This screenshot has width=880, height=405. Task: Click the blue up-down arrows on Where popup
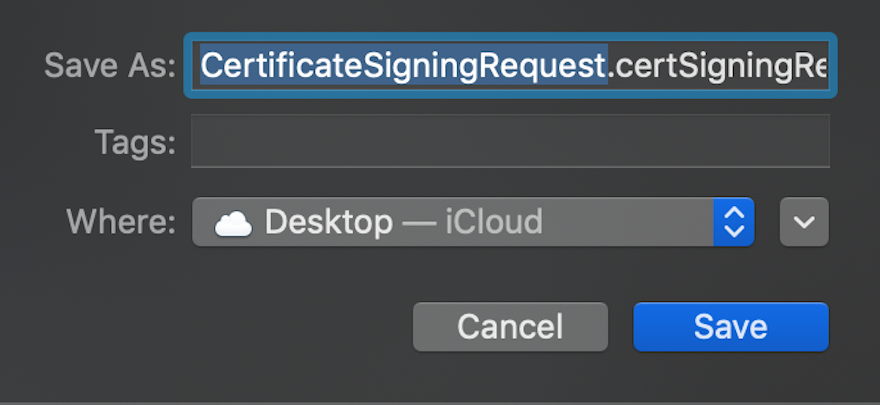734,222
